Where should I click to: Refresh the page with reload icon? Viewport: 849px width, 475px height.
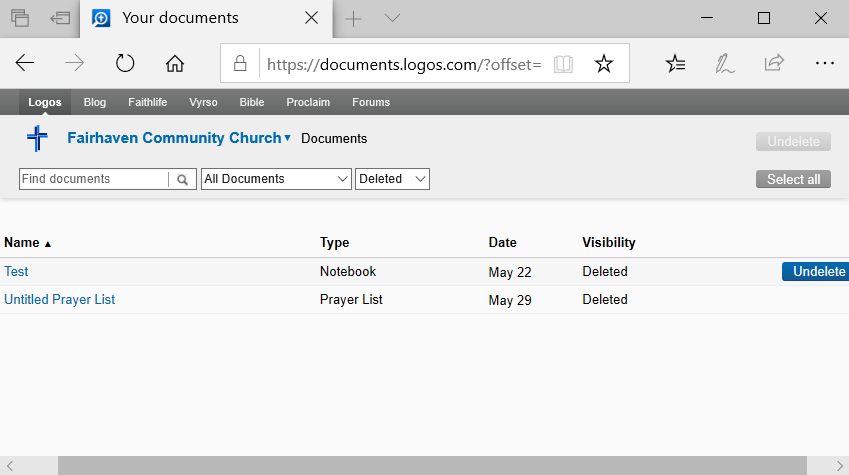(125, 63)
